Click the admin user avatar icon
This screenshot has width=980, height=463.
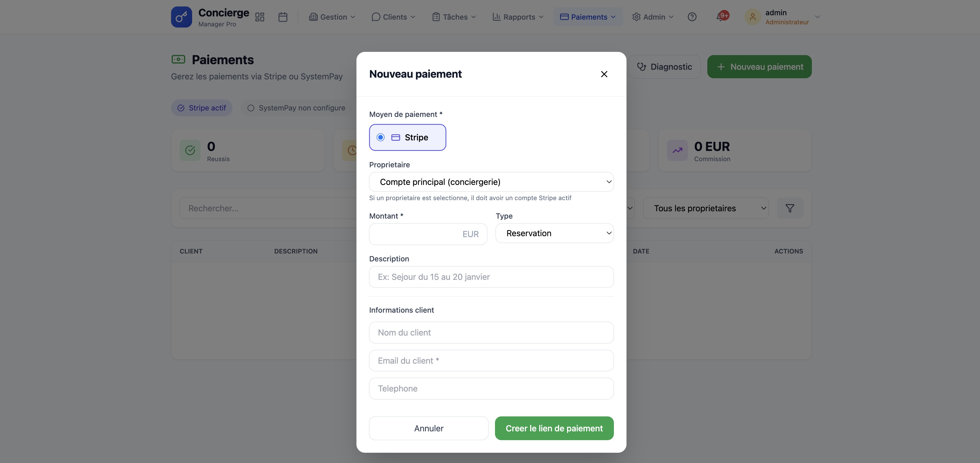click(752, 17)
